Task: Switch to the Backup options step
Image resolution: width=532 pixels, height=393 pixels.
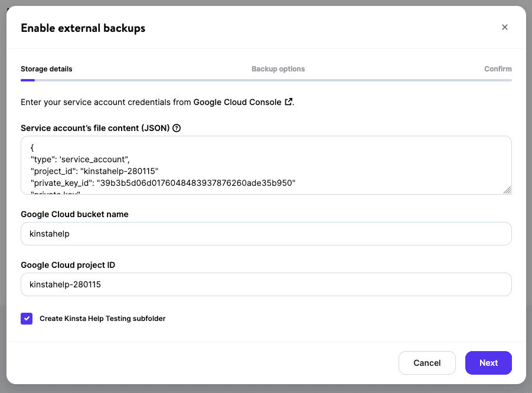Action: click(x=278, y=69)
